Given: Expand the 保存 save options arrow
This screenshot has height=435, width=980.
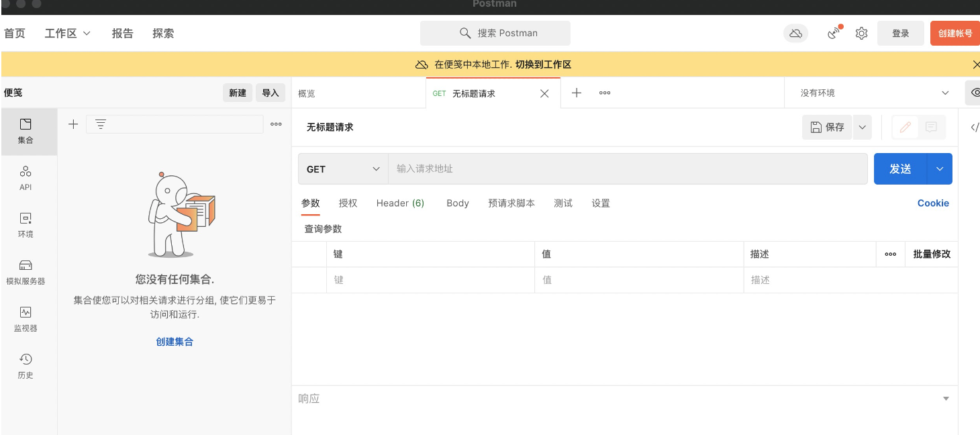Looking at the screenshot, I should point(863,127).
